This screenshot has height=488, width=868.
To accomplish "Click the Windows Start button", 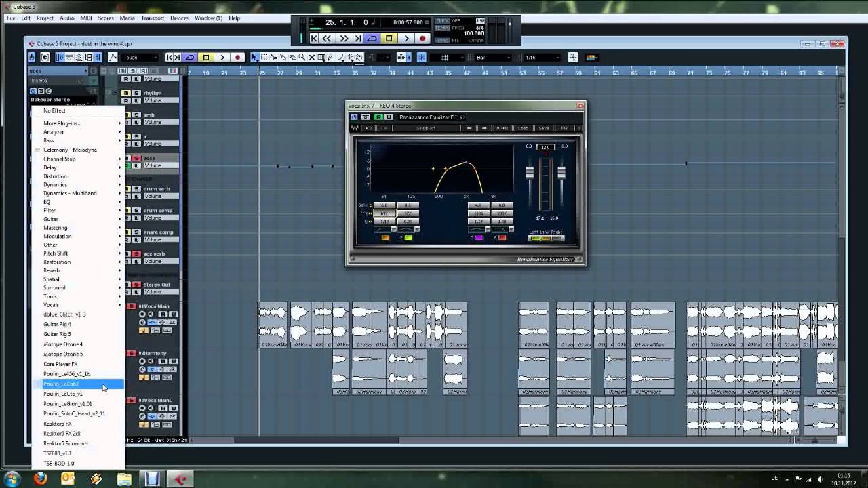I will tap(12, 479).
